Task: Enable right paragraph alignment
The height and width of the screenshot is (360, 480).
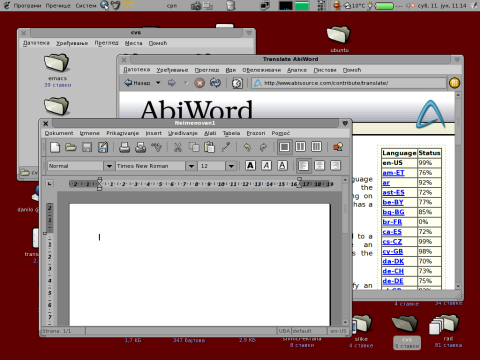Action: [x=336, y=166]
